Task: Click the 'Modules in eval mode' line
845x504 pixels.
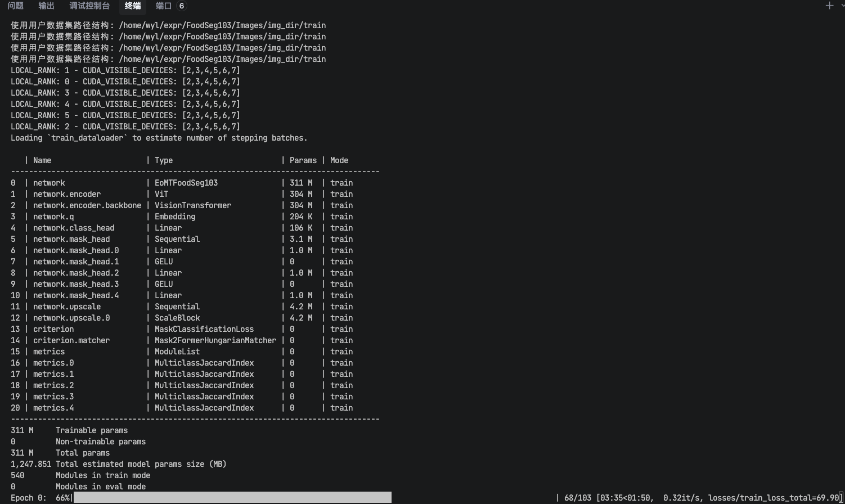Action: 78,487
